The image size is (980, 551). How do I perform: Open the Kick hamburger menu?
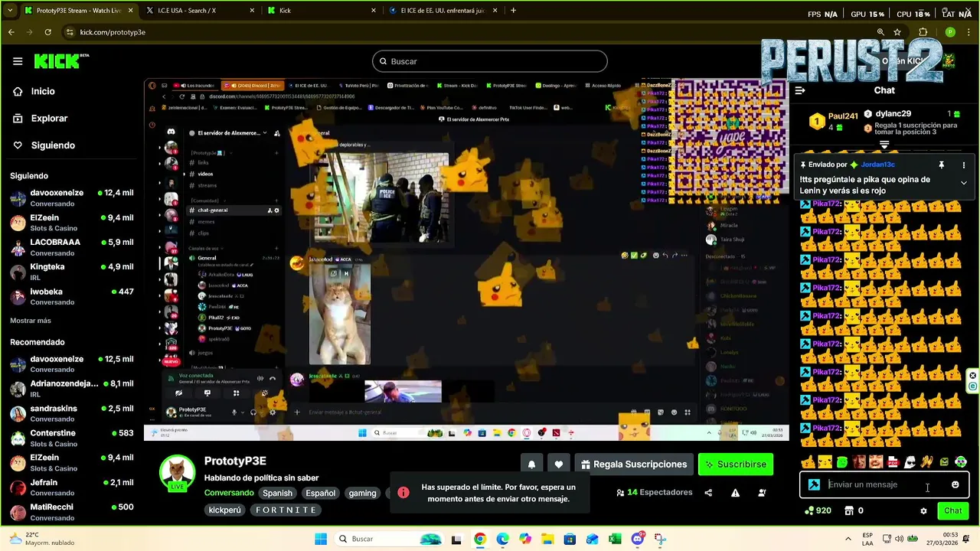click(x=18, y=61)
